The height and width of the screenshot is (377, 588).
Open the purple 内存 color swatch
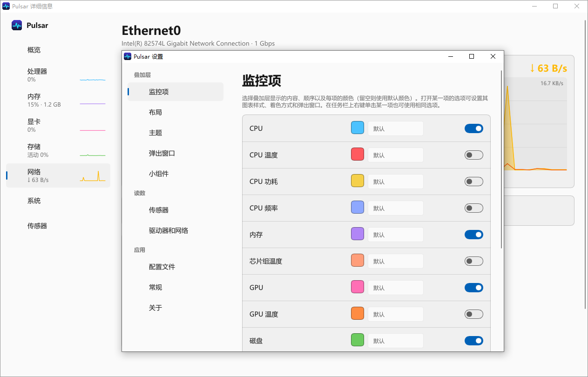(x=358, y=234)
